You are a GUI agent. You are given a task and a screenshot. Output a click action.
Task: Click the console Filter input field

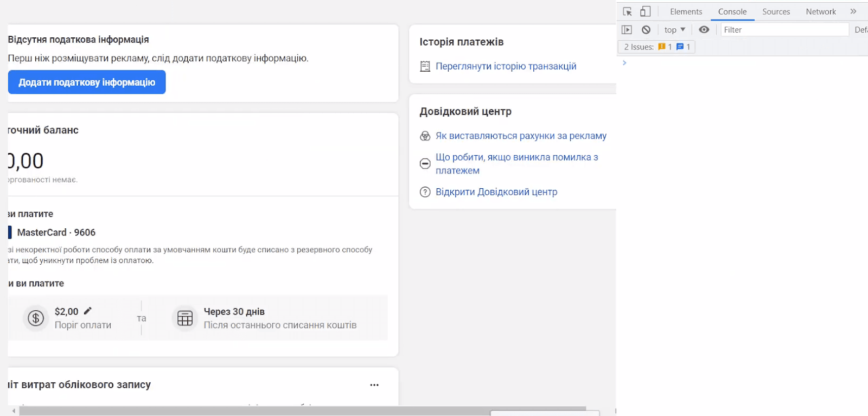pos(784,30)
